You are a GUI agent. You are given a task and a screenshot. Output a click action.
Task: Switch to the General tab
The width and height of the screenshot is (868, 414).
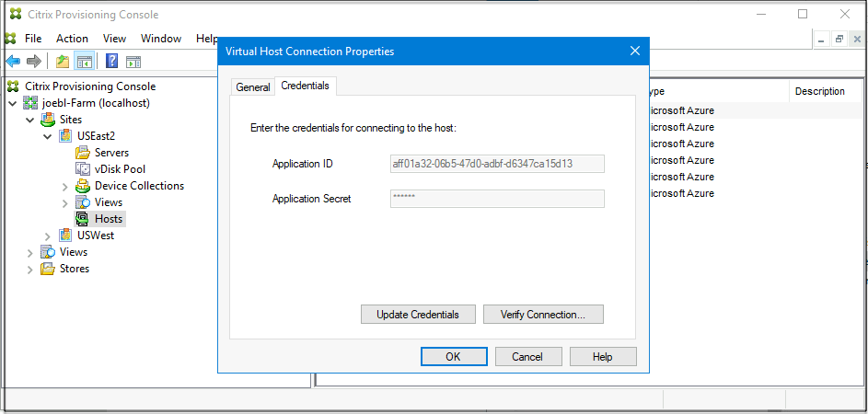pyautogui.click(x=253, y=87)
